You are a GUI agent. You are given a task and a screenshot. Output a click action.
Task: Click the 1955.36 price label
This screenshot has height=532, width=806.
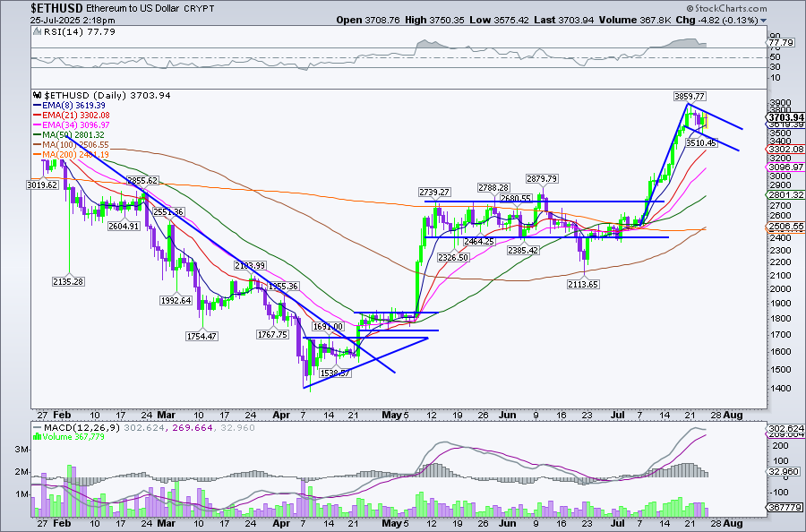[283, 287]
